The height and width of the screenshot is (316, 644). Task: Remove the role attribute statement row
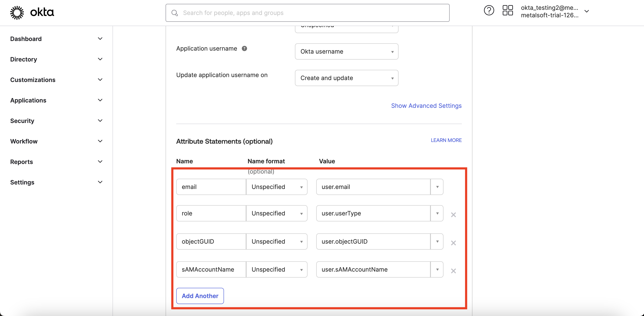pos(453,215)
